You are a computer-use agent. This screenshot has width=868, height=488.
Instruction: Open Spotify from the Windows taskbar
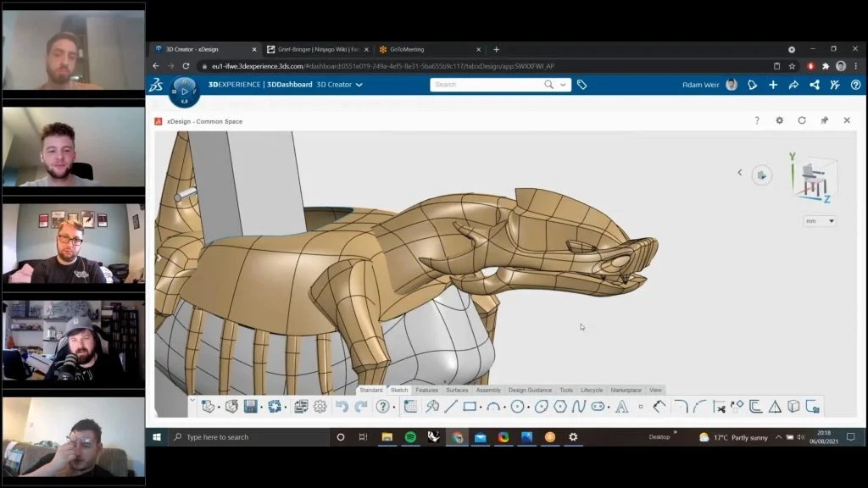click(x=410, y=437)
